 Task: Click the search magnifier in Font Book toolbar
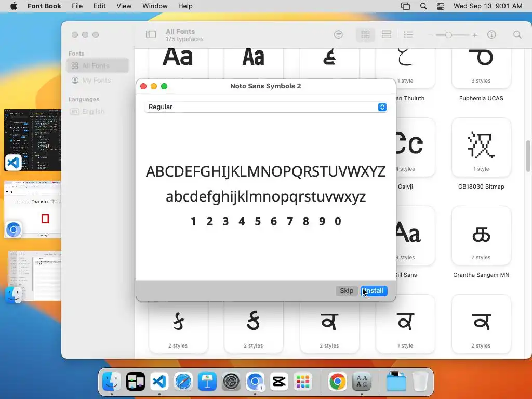(x=517, y=35)
